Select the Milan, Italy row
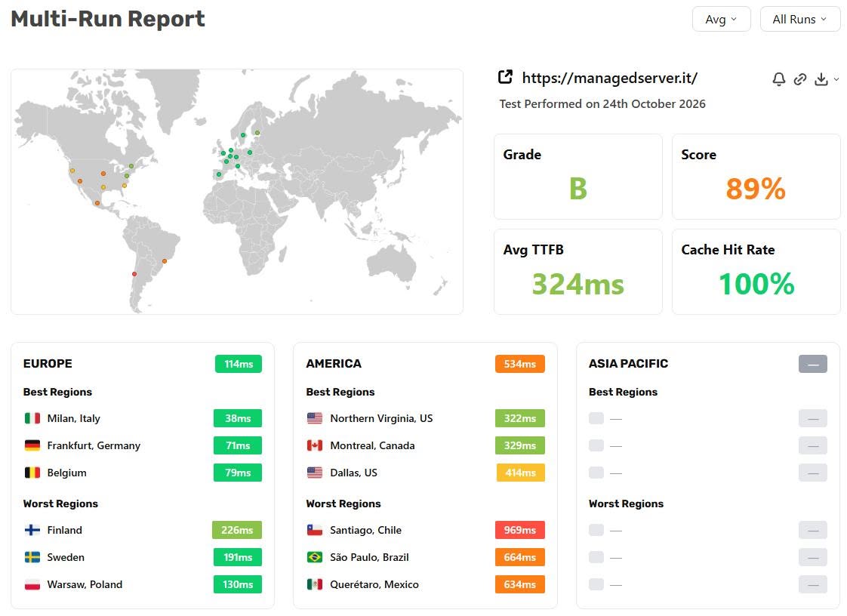The image size is (847, 616). [143, 418]
